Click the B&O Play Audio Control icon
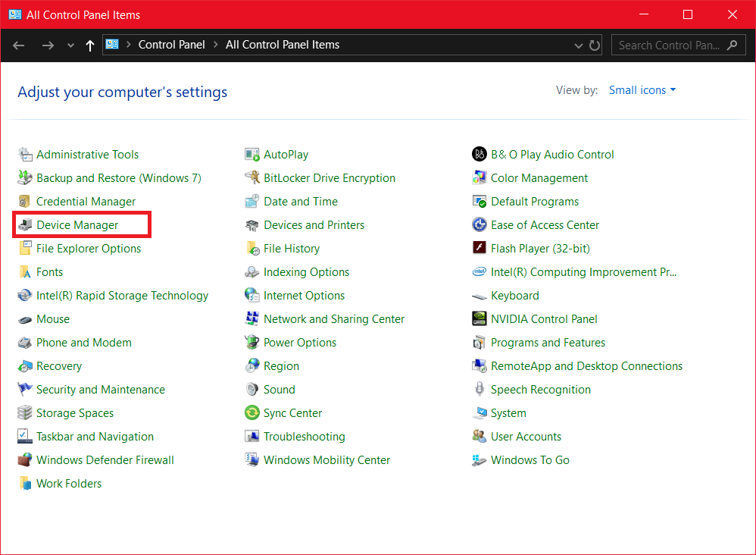The height and width of the screenshot is (555, 756). pos(480,155)
